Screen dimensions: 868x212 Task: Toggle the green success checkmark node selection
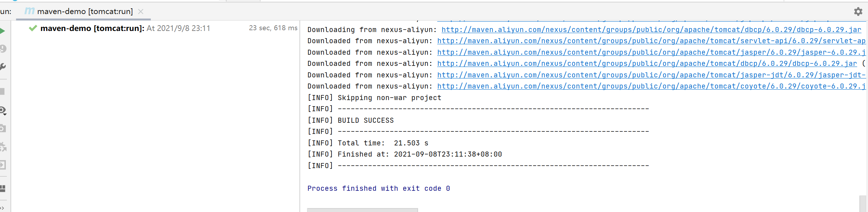tap(34, 28)
